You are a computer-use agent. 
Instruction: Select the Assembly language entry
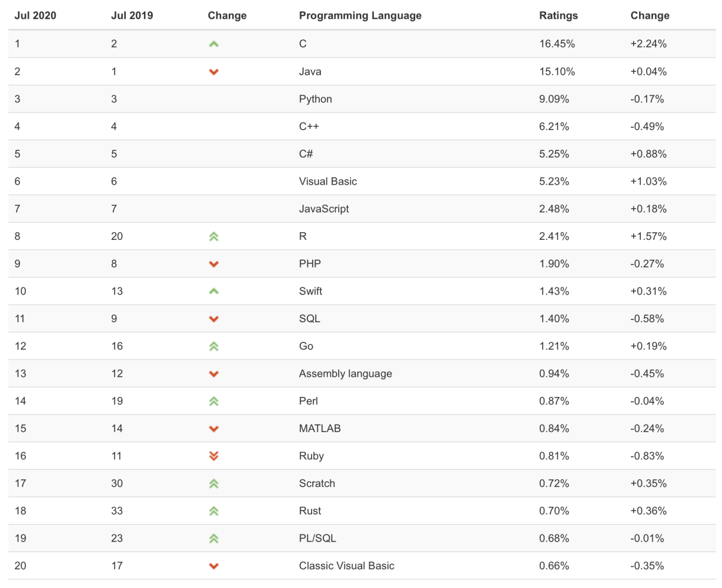coord(345,373)
